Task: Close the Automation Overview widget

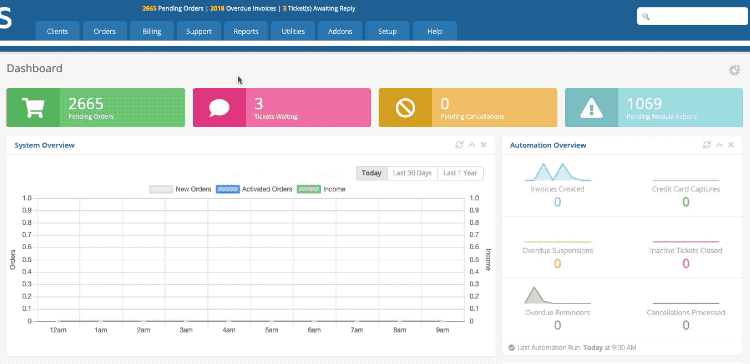Action: pyautogui.click(x=731, y=145)
